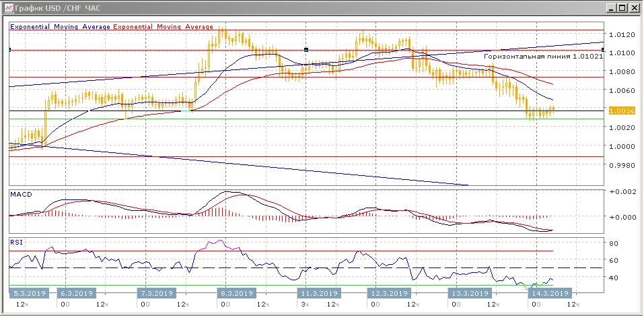The image size is (644, 316).
Task: Close the USD/CHF chart window
Action: click(634, 8)
